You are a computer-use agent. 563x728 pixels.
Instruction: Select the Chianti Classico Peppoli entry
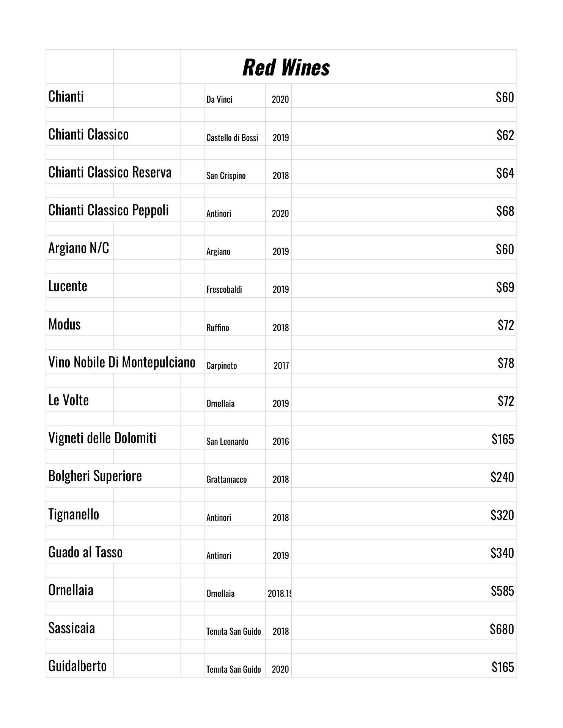pyautogui.click(x=109, y=210)
